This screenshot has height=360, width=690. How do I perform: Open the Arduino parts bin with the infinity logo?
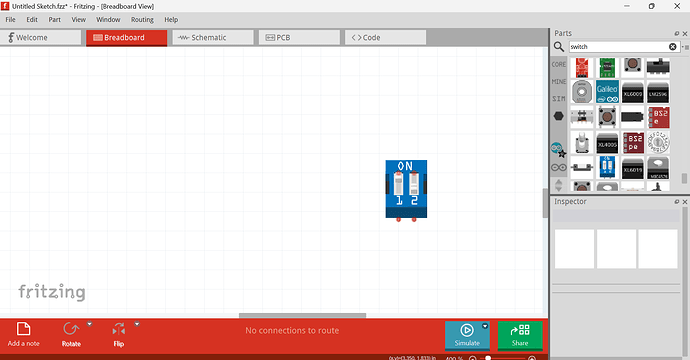(559, 168)
